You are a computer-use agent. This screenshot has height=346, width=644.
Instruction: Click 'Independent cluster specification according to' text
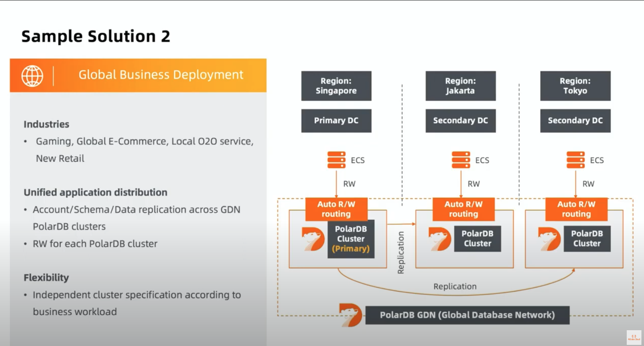point(137,295)
